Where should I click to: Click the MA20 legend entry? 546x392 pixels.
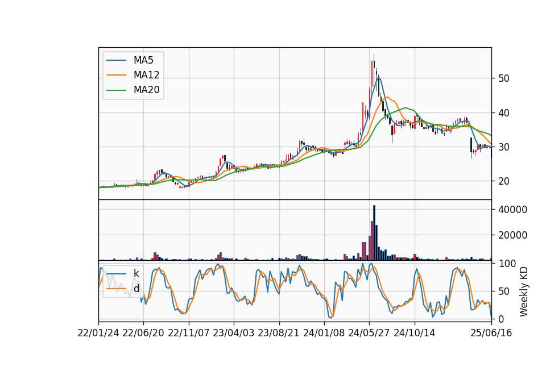pyautogui.click(x=133, y=90)
